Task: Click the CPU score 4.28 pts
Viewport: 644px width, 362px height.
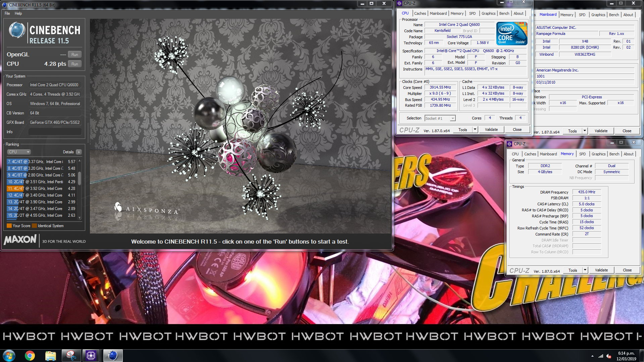Action: pyautogui.click(x=55, y=64)
